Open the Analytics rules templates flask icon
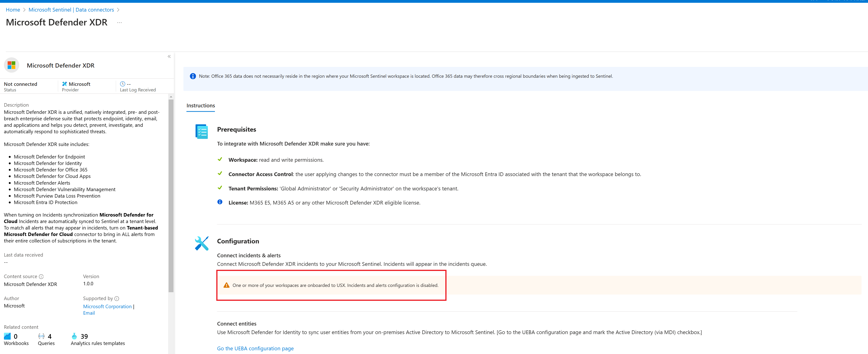 [74, 336]
